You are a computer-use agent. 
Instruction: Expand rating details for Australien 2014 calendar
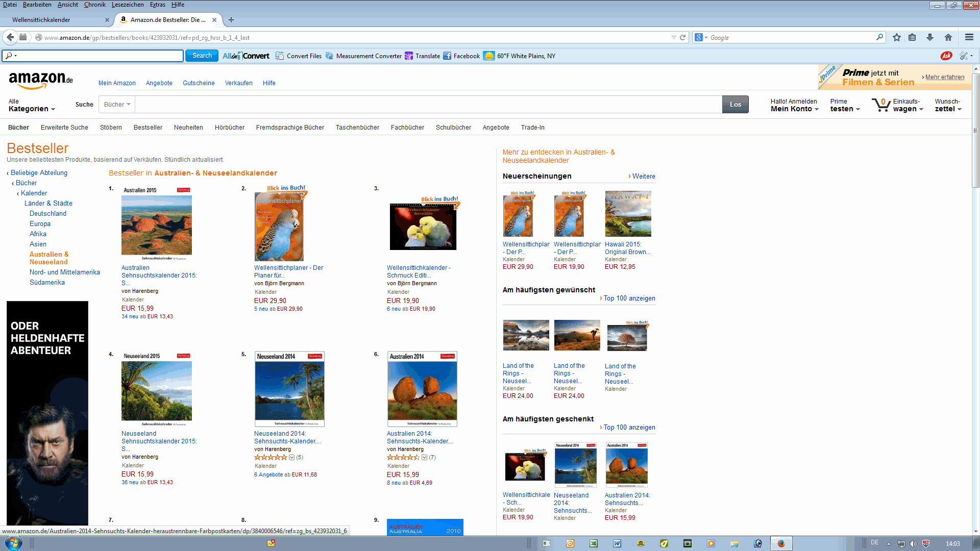click(x=424, y=457)
